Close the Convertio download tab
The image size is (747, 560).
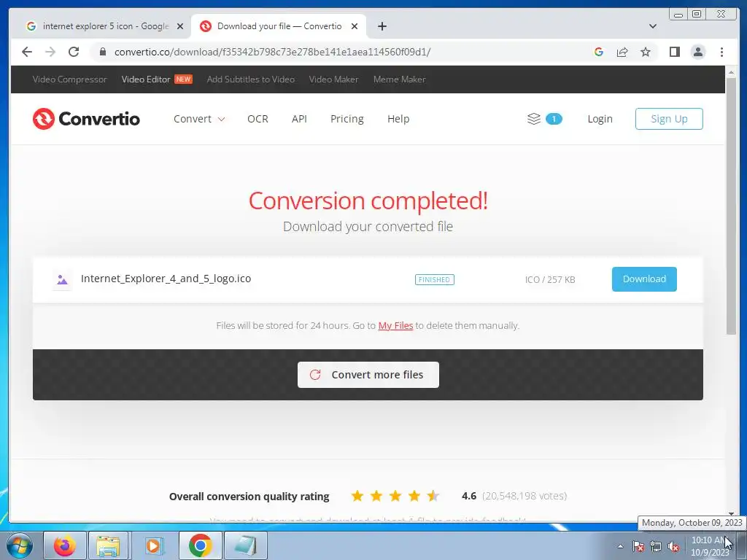tap(355, 26)
